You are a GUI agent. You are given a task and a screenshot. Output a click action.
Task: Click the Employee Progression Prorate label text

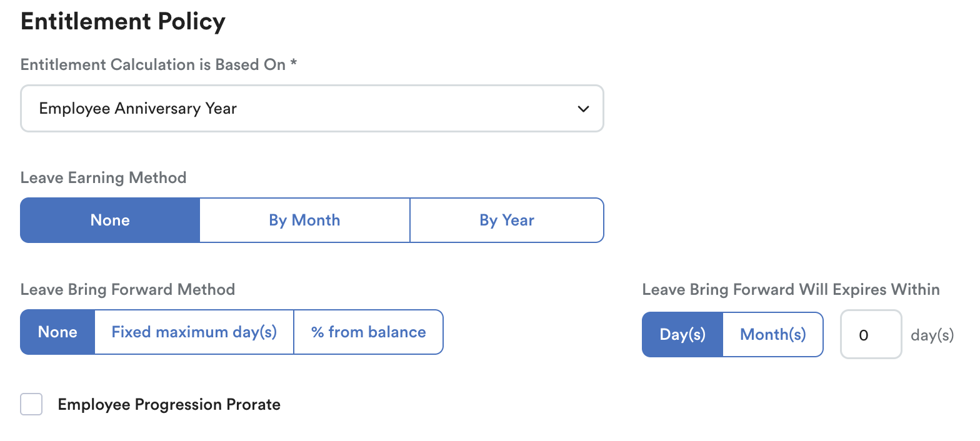[169, 405]
